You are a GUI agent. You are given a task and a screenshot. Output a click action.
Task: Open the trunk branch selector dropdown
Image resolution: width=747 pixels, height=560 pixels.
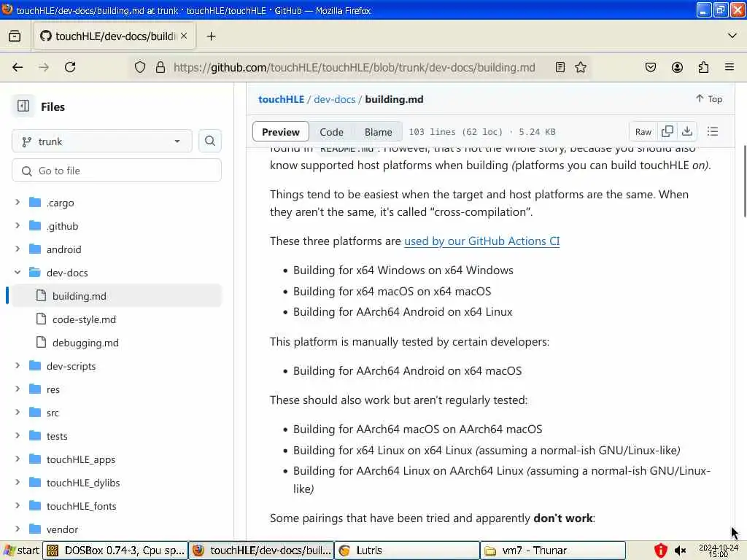click(x=102, y=141)
